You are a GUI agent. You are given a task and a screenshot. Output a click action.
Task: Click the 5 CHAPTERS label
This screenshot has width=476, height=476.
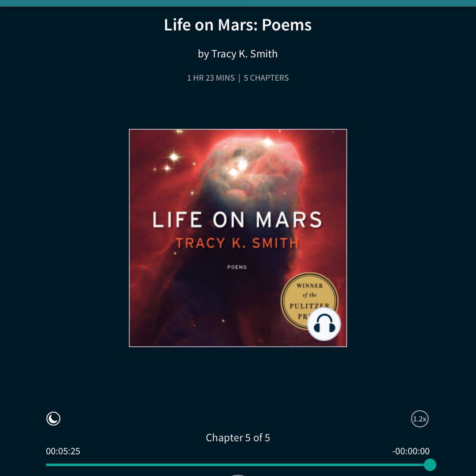(x=266, y=78)
